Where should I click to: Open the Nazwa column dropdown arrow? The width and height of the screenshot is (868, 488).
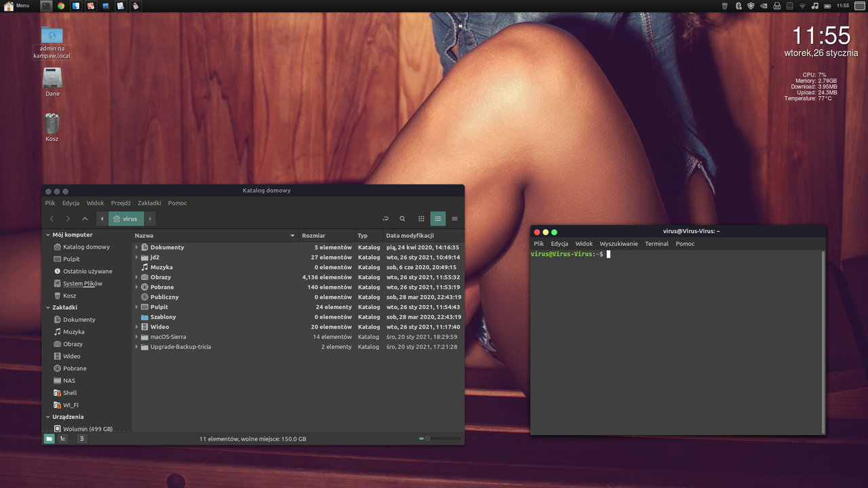pos(293,236)
